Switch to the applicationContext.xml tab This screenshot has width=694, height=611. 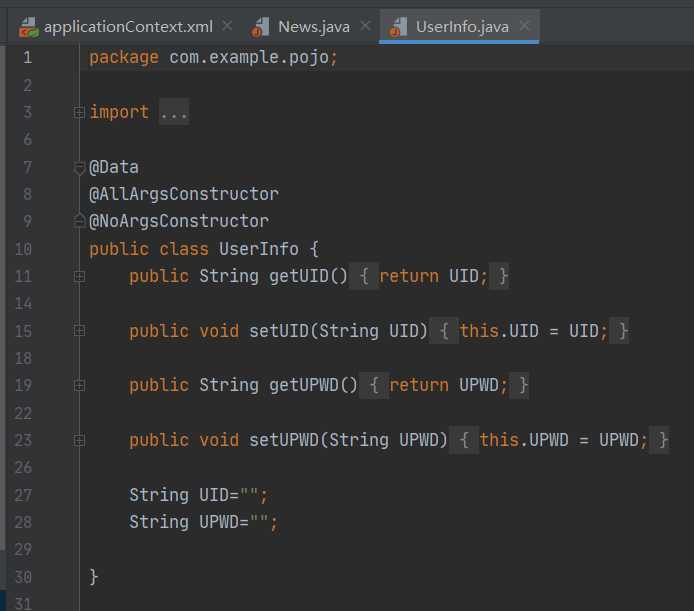128,27
